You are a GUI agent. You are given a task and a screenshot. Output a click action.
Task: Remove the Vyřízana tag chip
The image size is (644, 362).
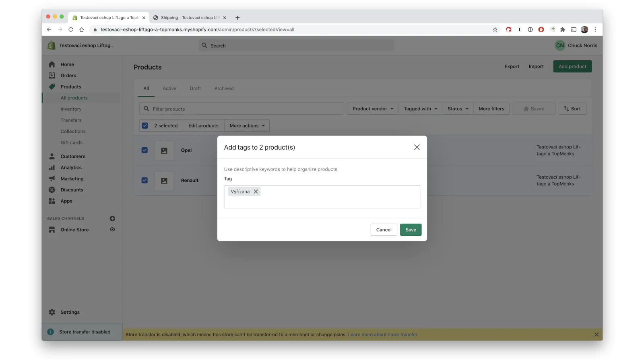coord(256,191)
